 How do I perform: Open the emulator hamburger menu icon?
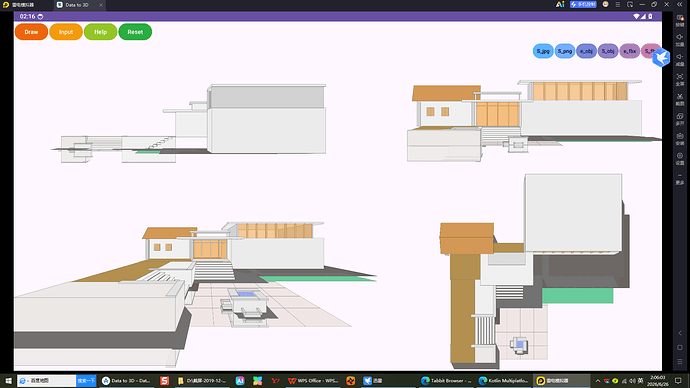[x=618, y=4]
